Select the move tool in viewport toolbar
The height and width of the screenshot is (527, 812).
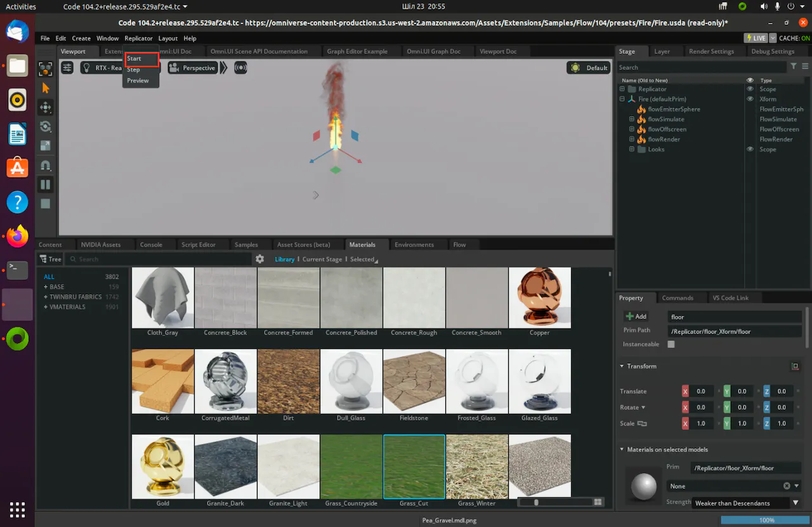click(x=46, y=107)
